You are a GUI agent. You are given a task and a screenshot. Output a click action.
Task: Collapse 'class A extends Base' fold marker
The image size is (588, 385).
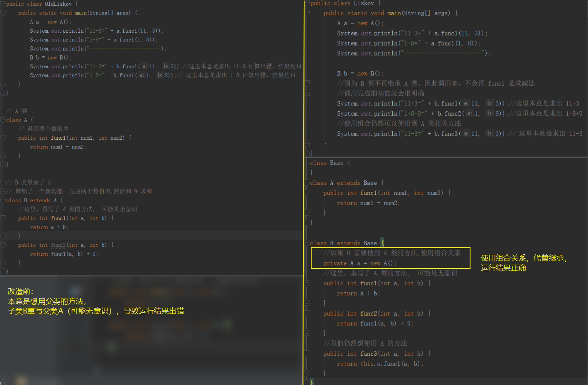click(x=307, y=183)
